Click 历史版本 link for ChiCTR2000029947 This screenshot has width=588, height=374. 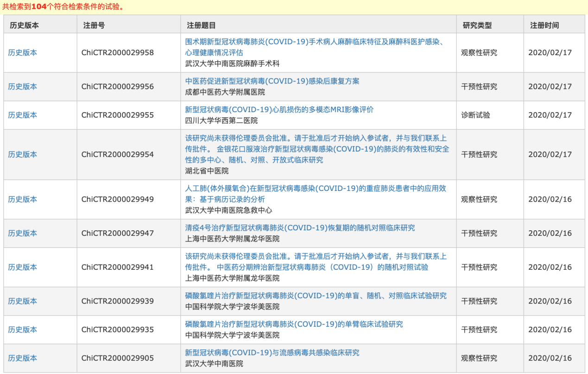(x=23, y=234)
